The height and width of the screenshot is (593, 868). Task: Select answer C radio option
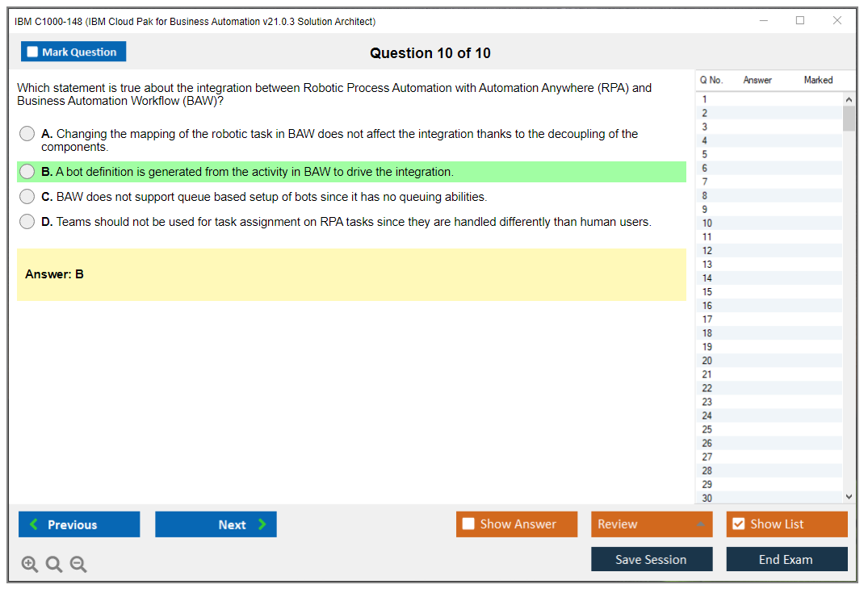(x=27, y=197)
